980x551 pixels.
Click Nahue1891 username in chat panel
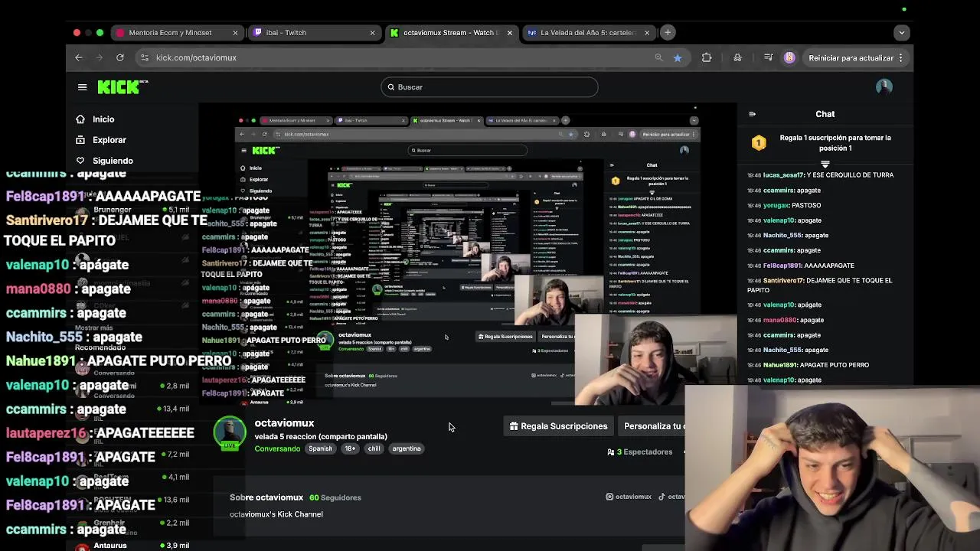coord(780,365)
